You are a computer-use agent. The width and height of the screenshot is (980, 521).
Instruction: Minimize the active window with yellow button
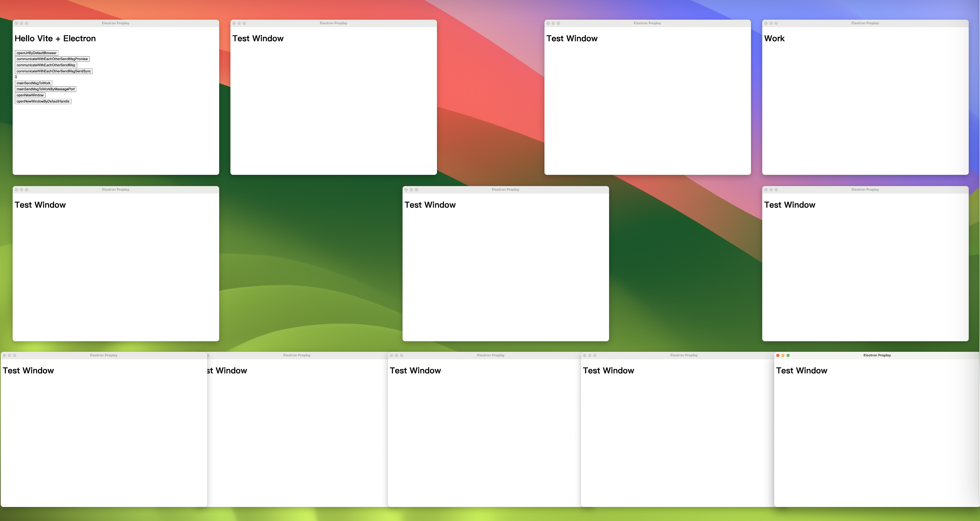pyautogui.click(x=783, y=356)
